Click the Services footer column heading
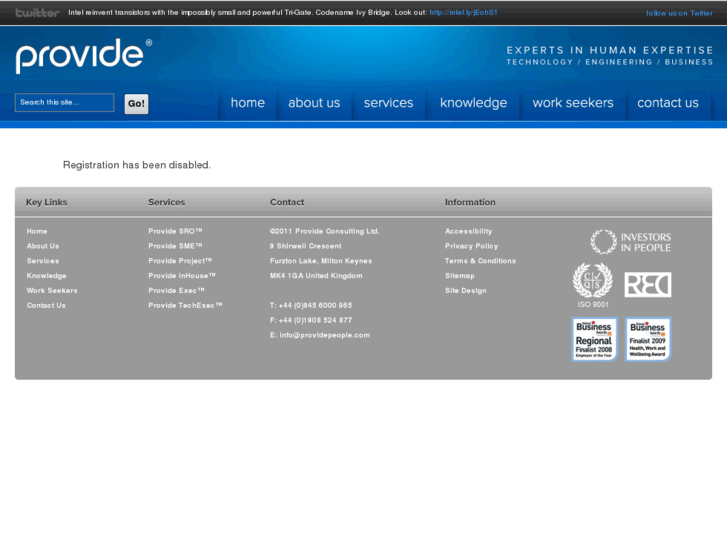The image size is (727, 545). click(x=166, y=202)
